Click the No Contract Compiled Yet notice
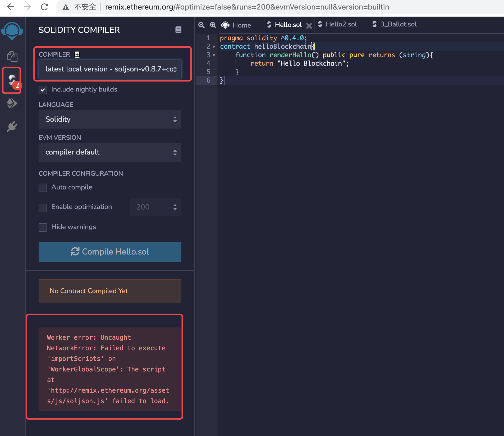504x436 pixels. 110,291
